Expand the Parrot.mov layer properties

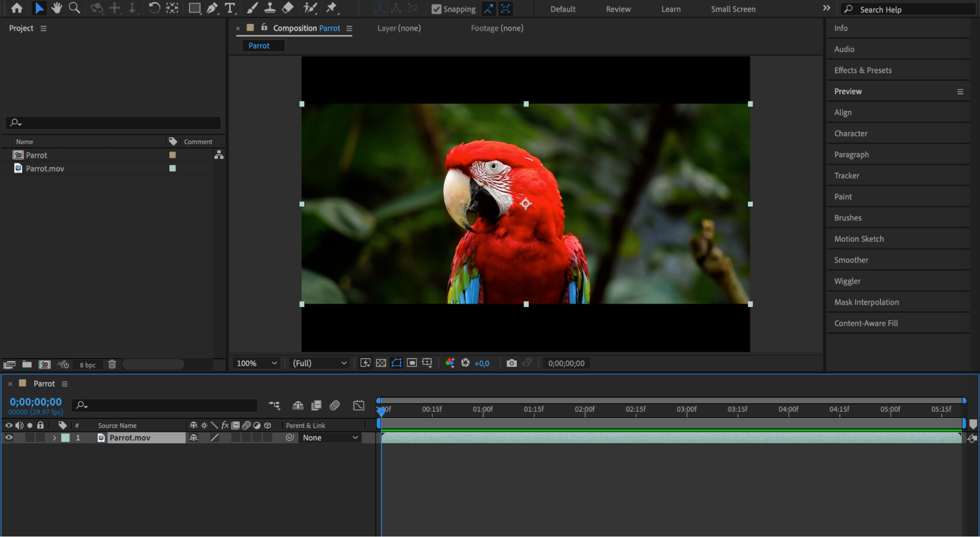coord(54,438)
